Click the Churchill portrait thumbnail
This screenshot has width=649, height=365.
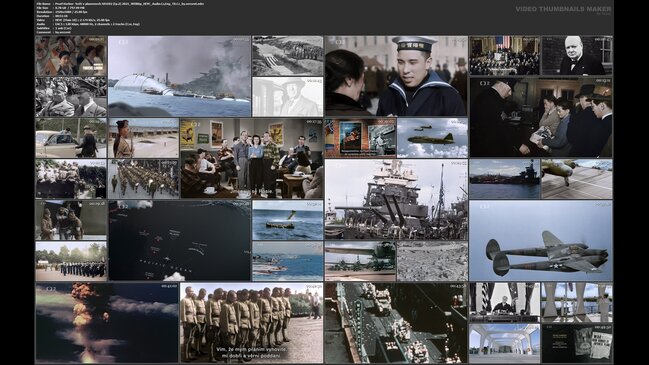[577, 55]
